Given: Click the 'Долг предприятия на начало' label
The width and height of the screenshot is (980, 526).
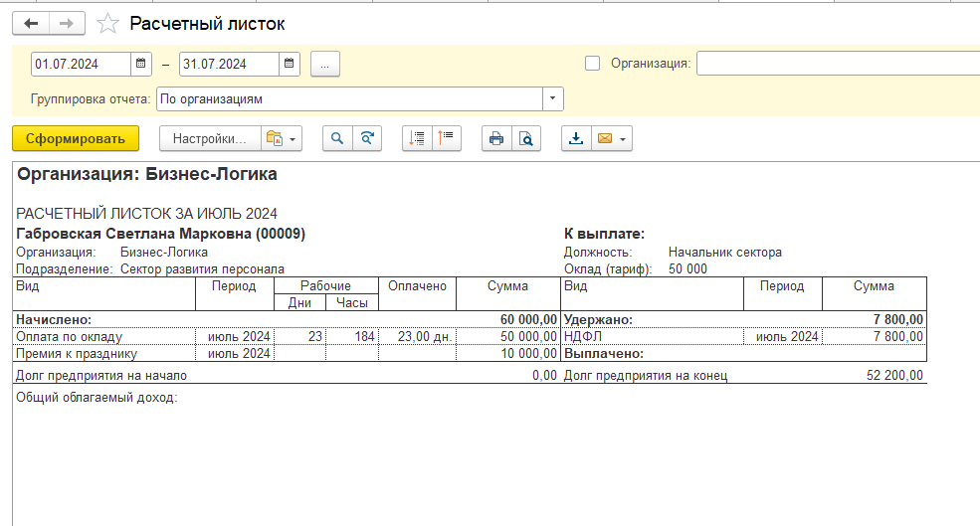Looking at the screenshot, I should (101, 376).
